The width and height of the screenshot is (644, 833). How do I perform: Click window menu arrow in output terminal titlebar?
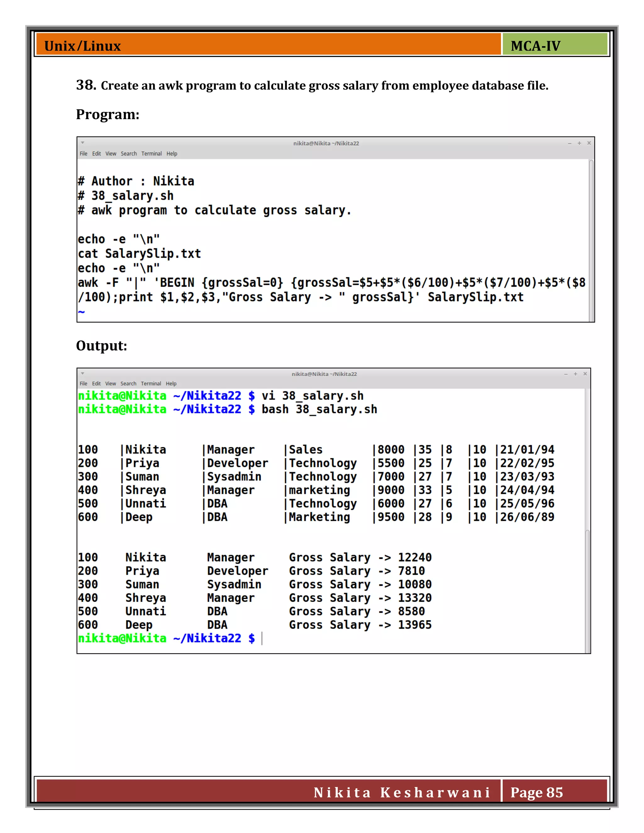pos(82,374)
